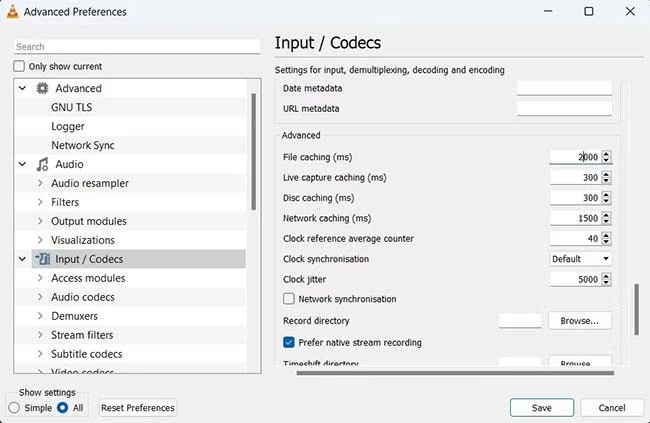Screen dimensions: 650x423
Task: Increase File caching with the up arrow
Action: 606,154
